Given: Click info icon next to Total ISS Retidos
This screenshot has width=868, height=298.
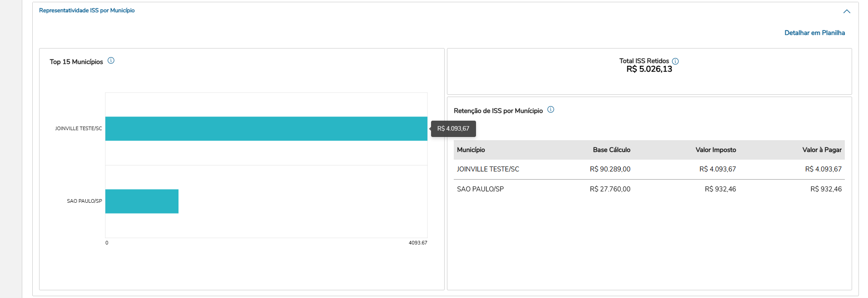Looking at the screenshot, I should click(x=675, y=61).
